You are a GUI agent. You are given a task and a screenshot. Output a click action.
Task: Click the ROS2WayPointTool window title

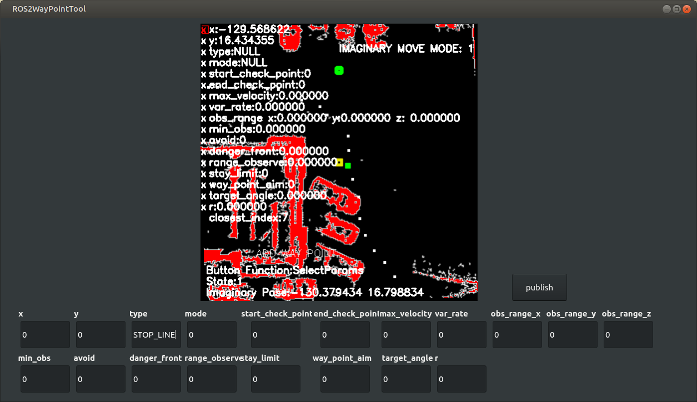point(49,9)
